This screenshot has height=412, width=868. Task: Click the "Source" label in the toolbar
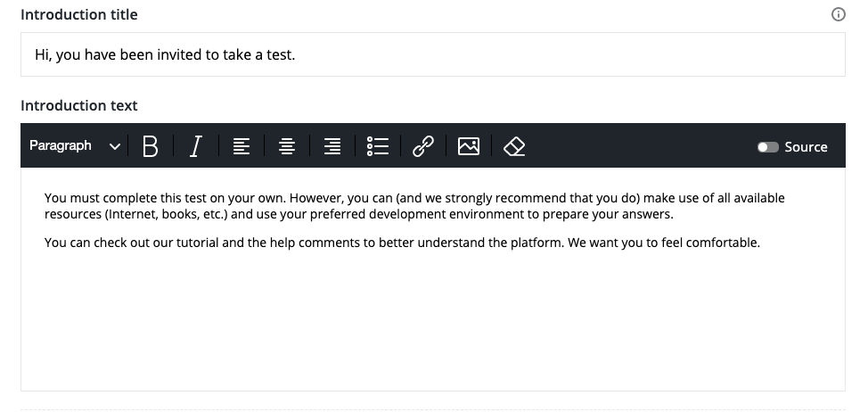click(x=806, y=147)
